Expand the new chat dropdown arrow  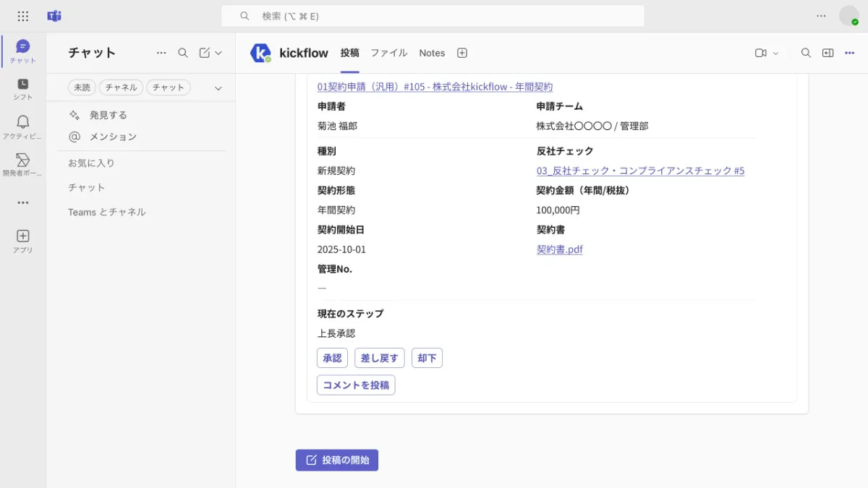click(218, 53)
